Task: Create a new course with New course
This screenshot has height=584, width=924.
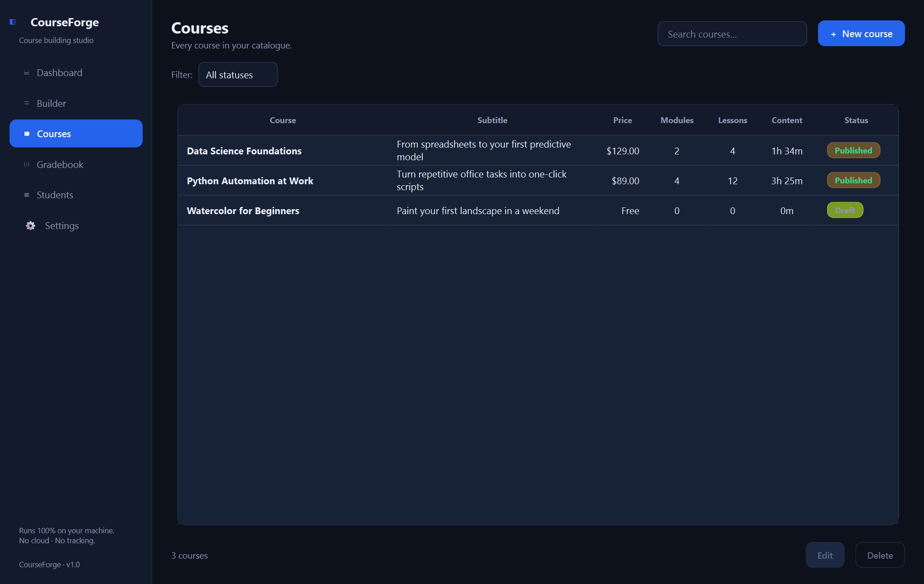Action: pos(861,34)
